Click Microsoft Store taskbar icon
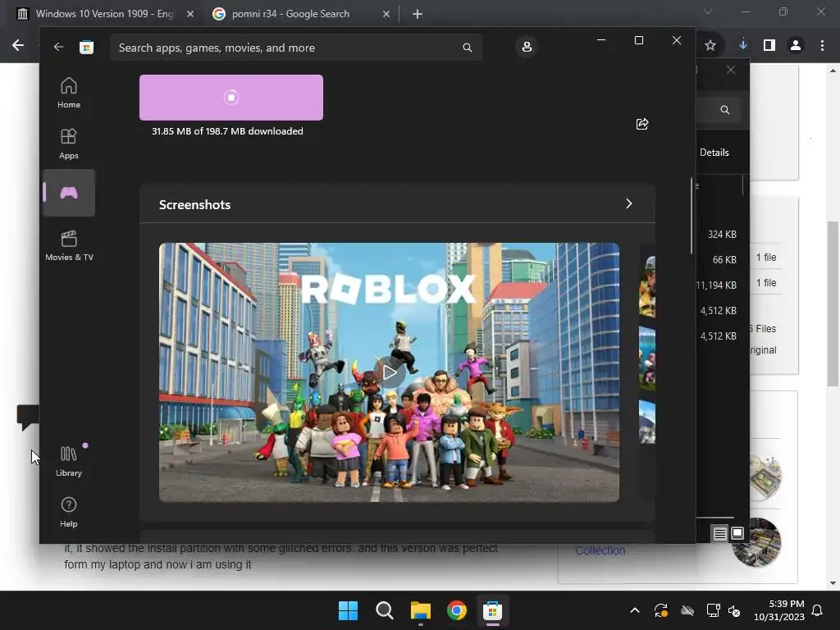 [493, 610]
